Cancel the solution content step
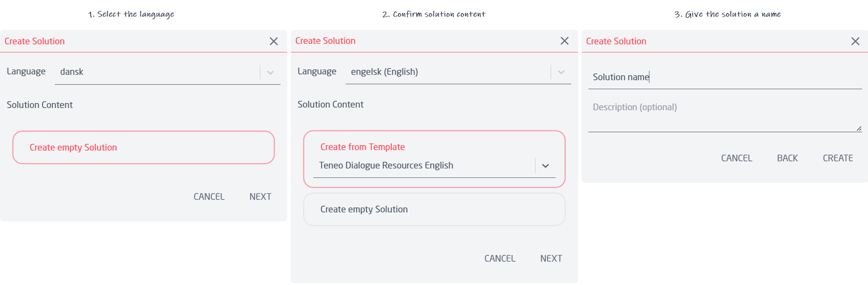This screenshot has width=868, height=285. [499, 258]
